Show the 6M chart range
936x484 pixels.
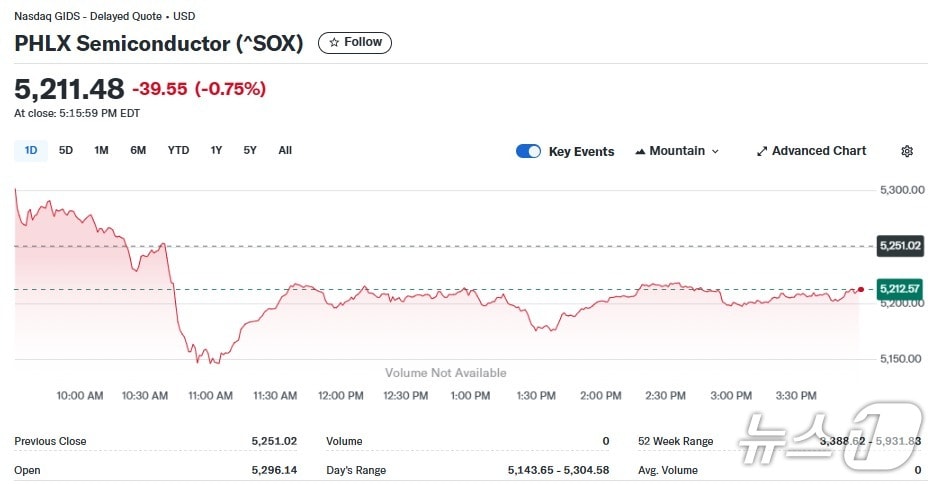pos(138,151)
